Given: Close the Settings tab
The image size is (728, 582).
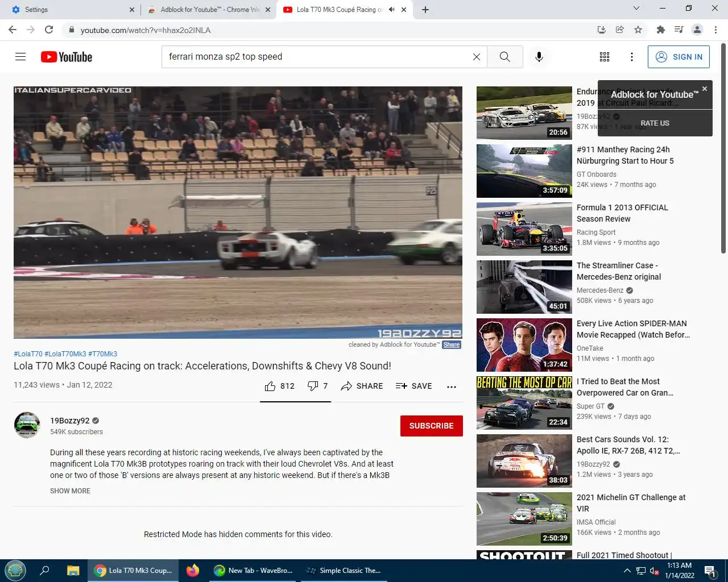Looking at the screenshot, I should point(132,10).
